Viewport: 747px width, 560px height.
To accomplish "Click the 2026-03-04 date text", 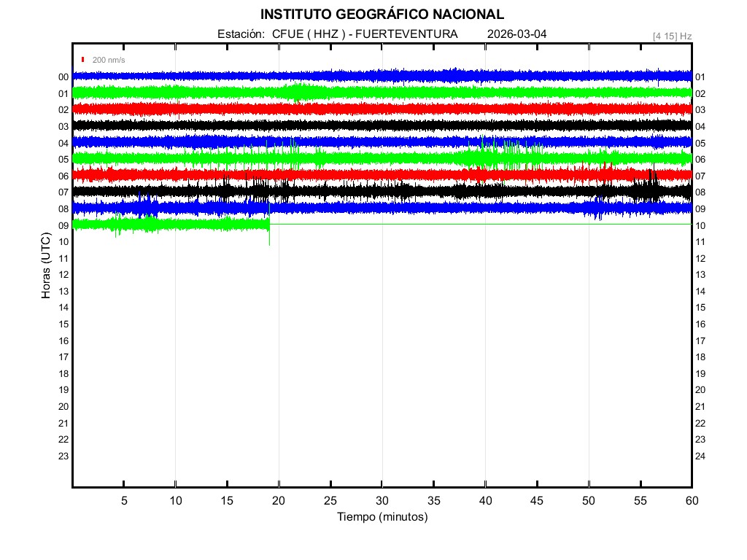I will (516, 34).
